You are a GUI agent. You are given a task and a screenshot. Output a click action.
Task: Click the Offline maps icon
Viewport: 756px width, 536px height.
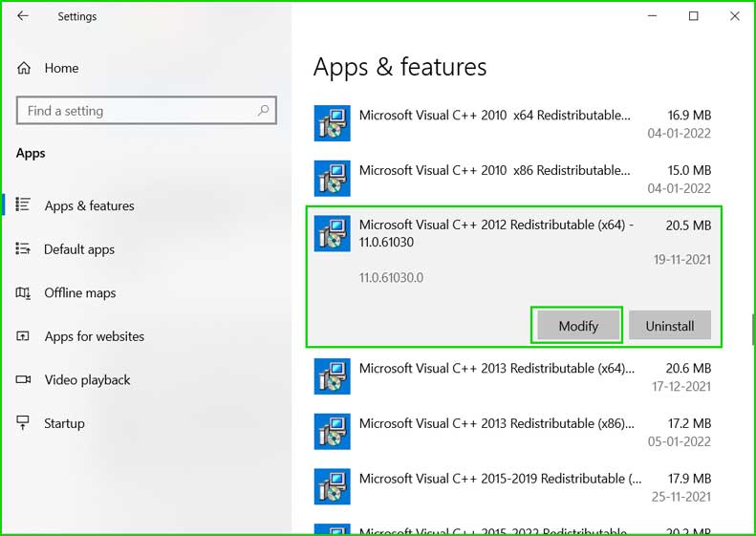23,292
